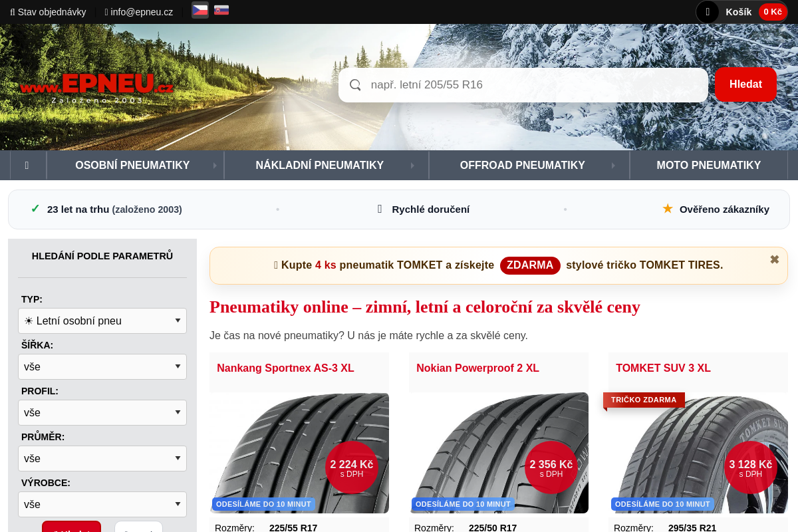Screen dimensions: 798x532
Task: Click the 225/50 R17 size value
Action: [x=493, y=528]
